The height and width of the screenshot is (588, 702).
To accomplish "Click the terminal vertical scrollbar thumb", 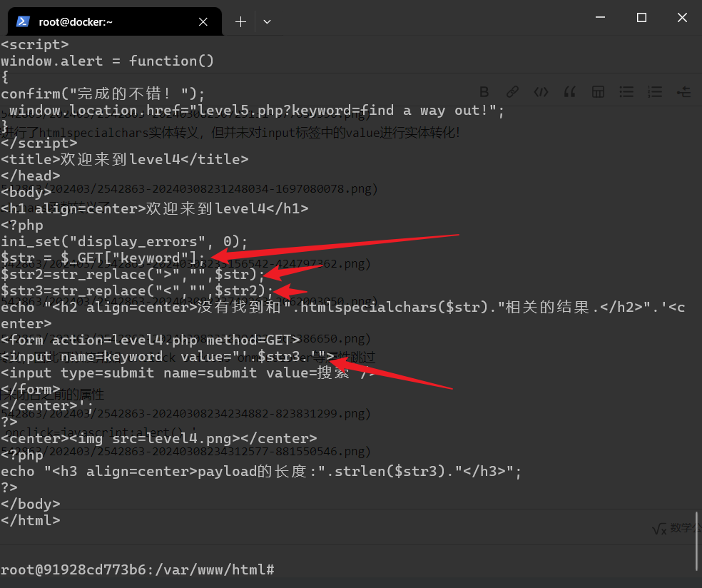I will [x=696, y=541].
